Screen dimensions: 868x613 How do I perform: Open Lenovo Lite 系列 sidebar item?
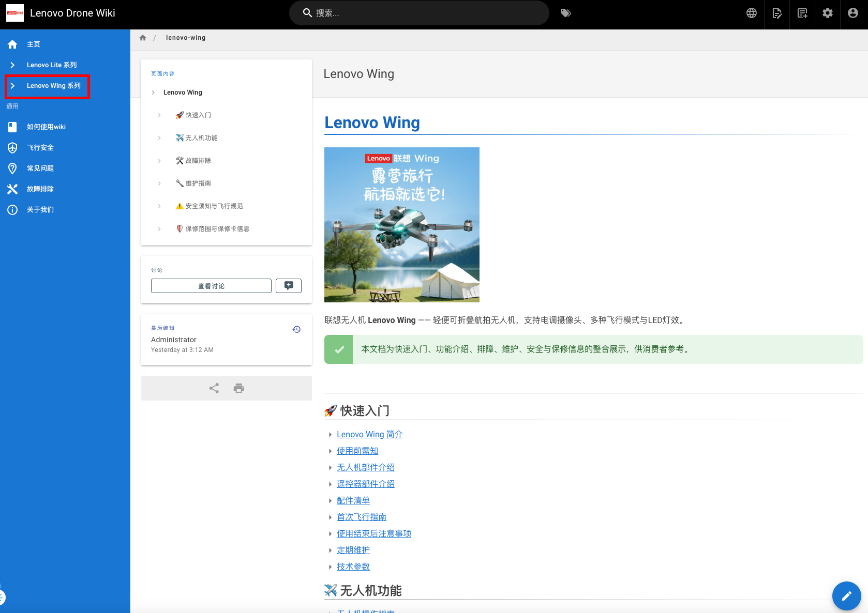(65, 65)
